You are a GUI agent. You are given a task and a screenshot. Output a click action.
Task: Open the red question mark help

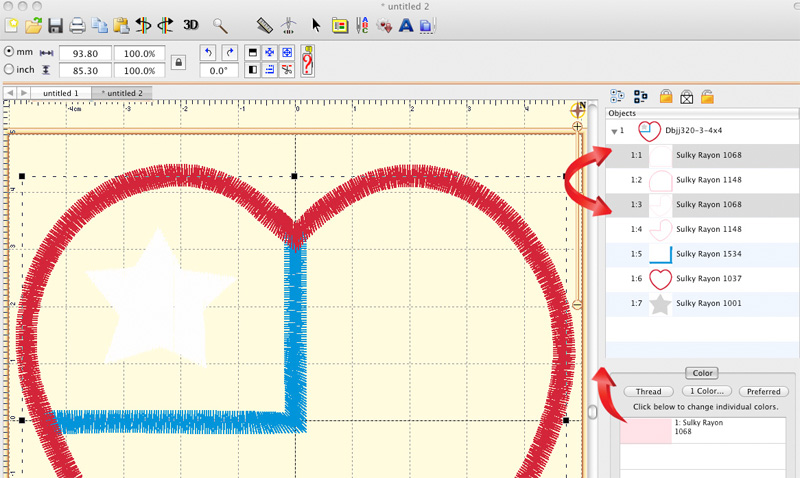coord(308,61)
